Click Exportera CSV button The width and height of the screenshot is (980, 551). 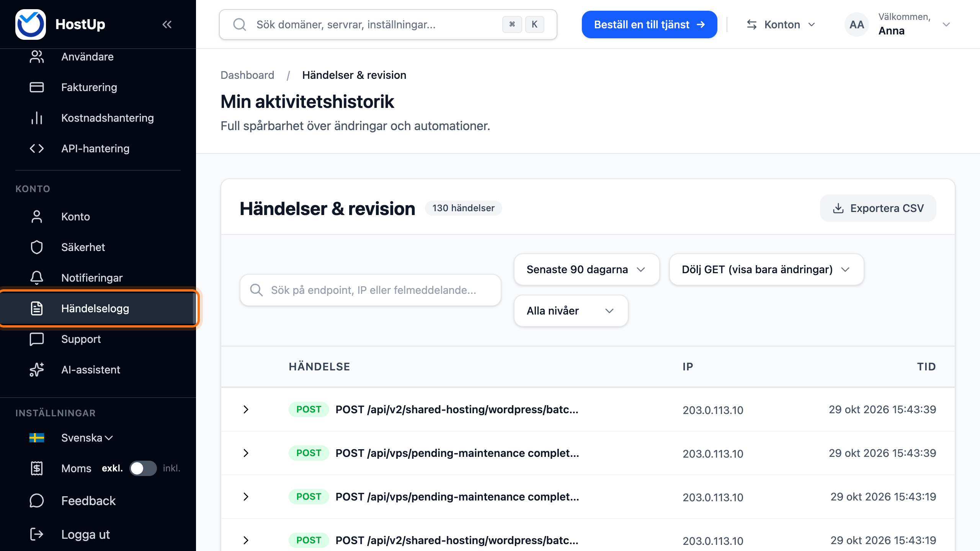878,208
